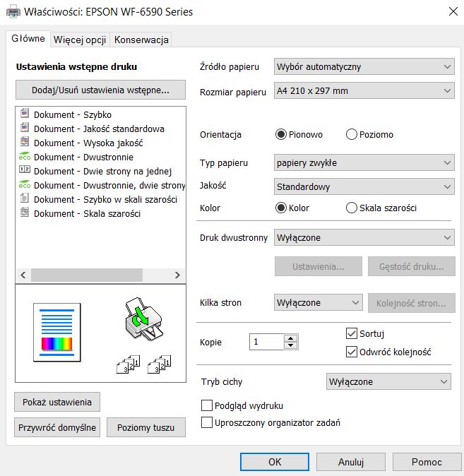Select Poziomo orientation
464x476 pixels.
(351, 134)
